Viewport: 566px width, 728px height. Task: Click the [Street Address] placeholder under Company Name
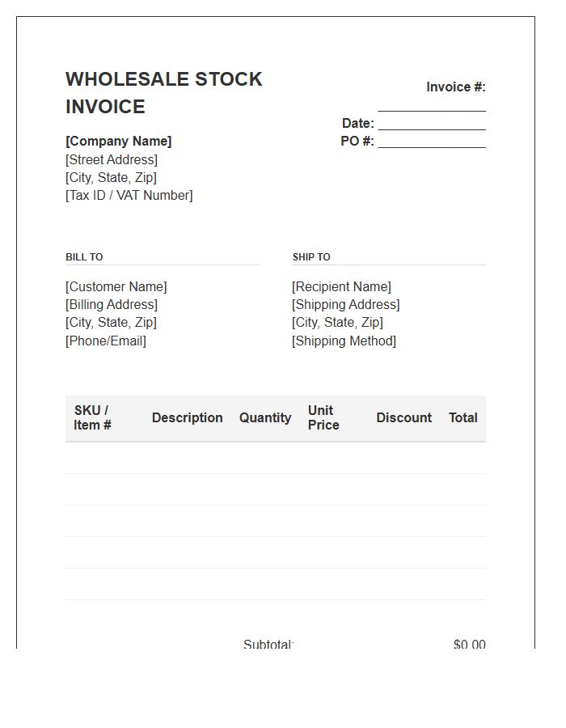pos(112,159)
